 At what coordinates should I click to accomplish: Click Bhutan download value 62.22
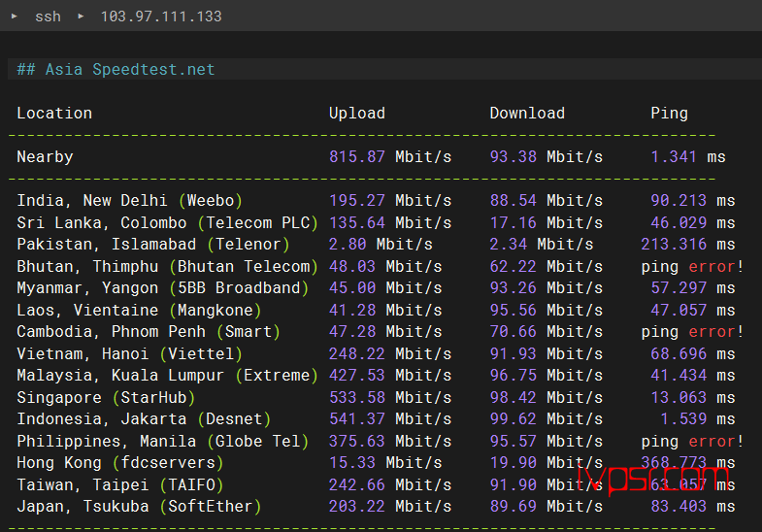[x=514, y=267]
